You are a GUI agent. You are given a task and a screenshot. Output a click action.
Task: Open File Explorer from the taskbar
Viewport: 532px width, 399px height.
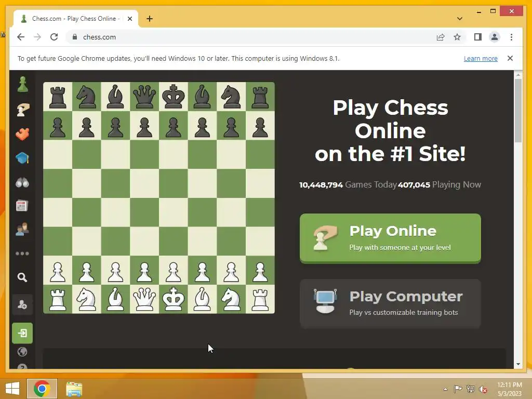click(x=74, y=389)
